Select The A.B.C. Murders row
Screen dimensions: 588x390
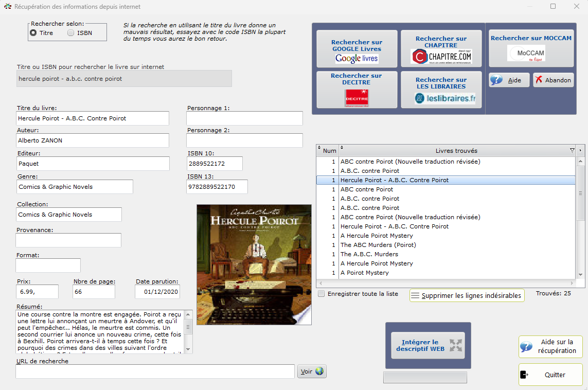point(446,254)
